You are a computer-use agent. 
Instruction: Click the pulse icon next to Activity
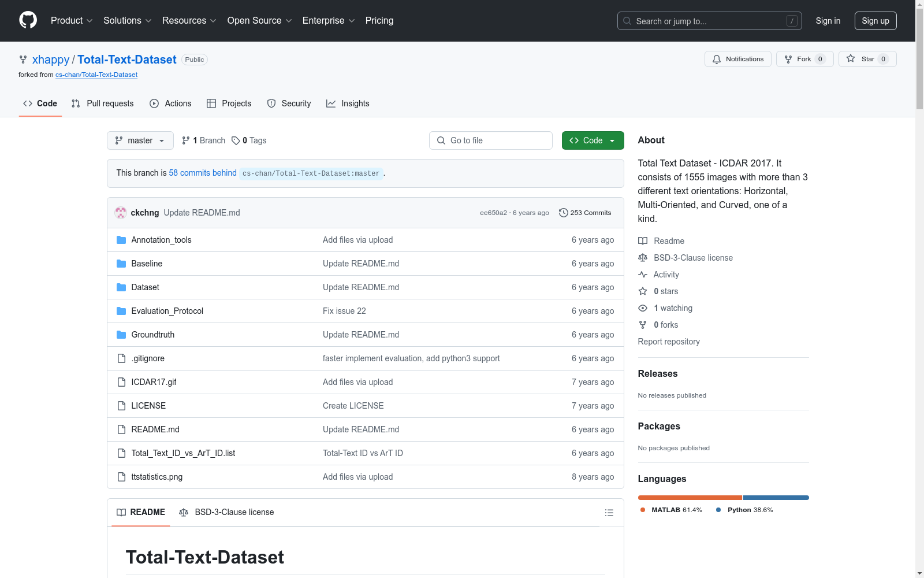click(x=643, y=275)
